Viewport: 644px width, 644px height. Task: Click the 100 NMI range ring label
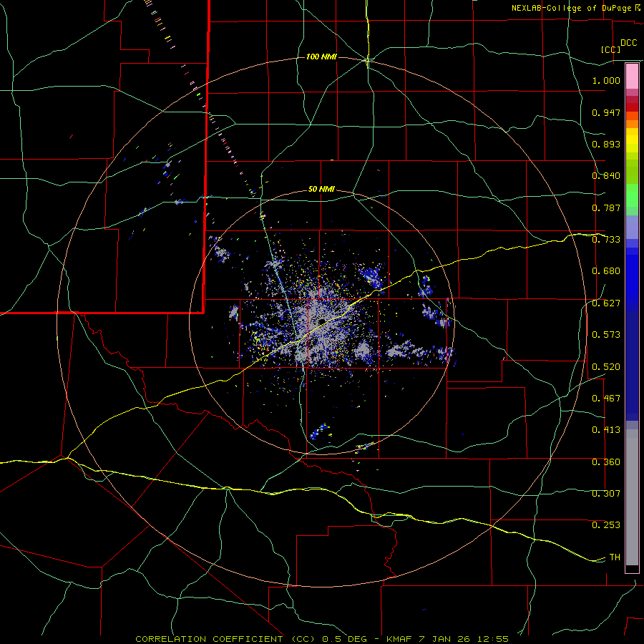pos(321,57)
